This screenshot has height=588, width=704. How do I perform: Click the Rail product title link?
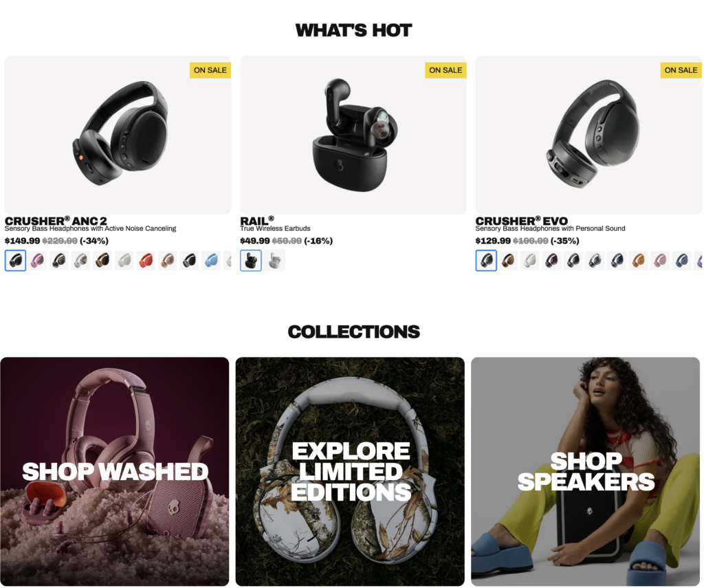pos(257,221)
